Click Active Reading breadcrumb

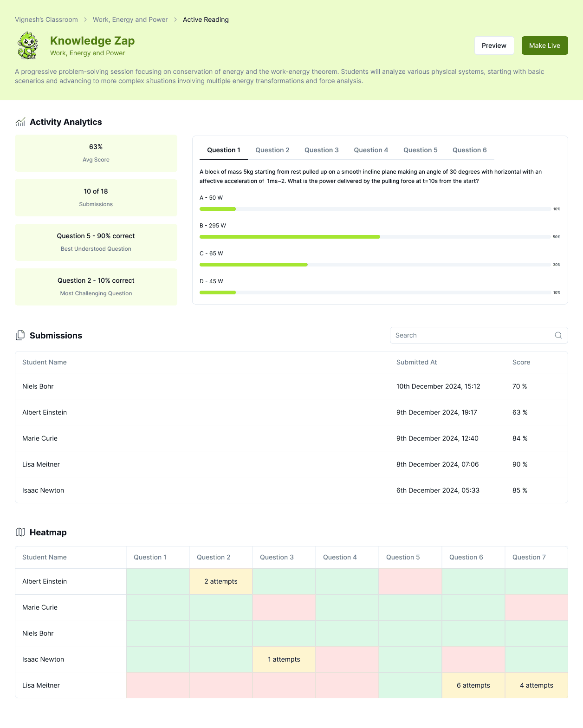pyautogui.click(x=206, y=19)
